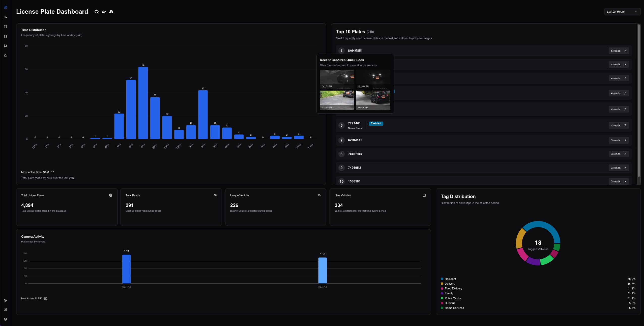Click the Resident tag on 7F21461
644x326 pixels.
[x=376, y=123]
